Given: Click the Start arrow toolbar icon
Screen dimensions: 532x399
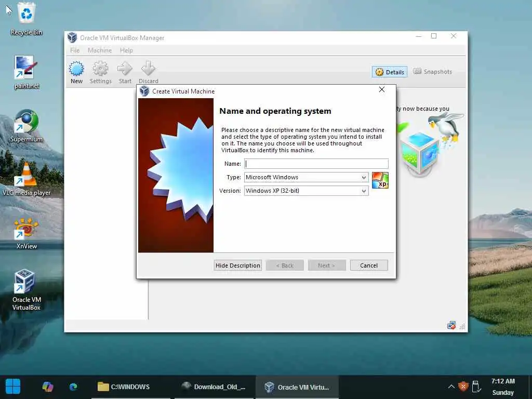Looking at the screenshot, I should (125, 72).
